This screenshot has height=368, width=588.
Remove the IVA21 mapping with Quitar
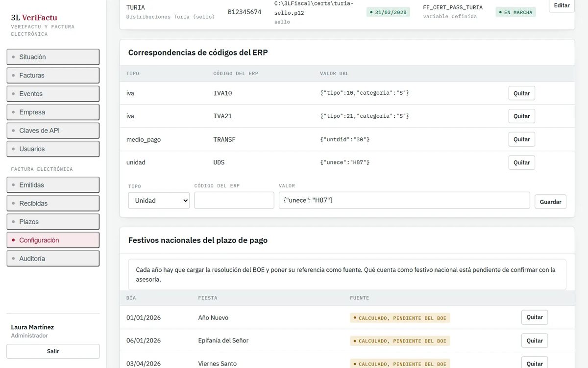[x=521, y=116]
